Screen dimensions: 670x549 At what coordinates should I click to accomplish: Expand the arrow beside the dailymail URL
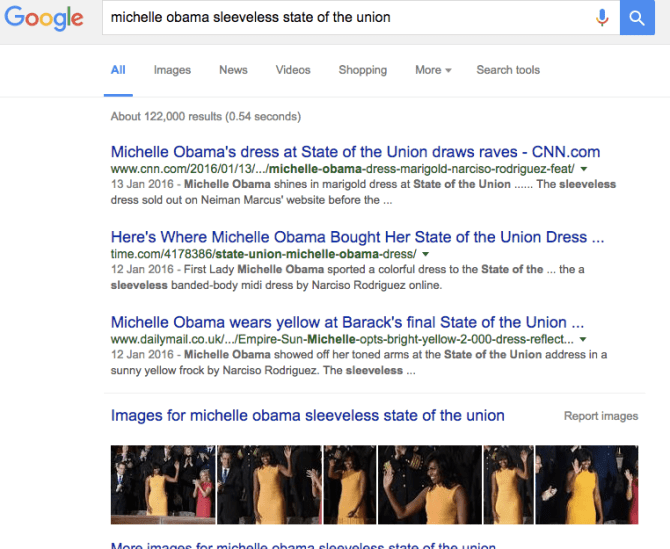582,340
